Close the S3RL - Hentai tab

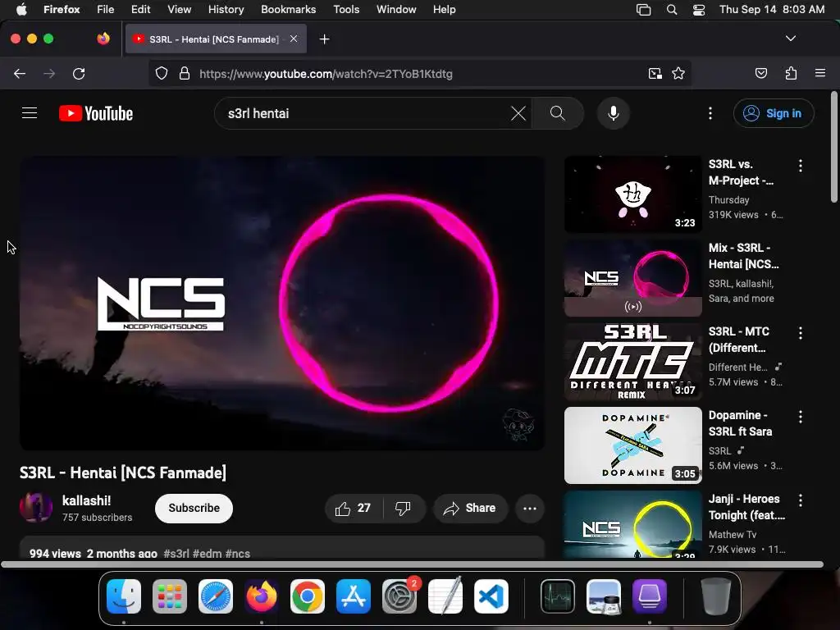tap(294, 39)
